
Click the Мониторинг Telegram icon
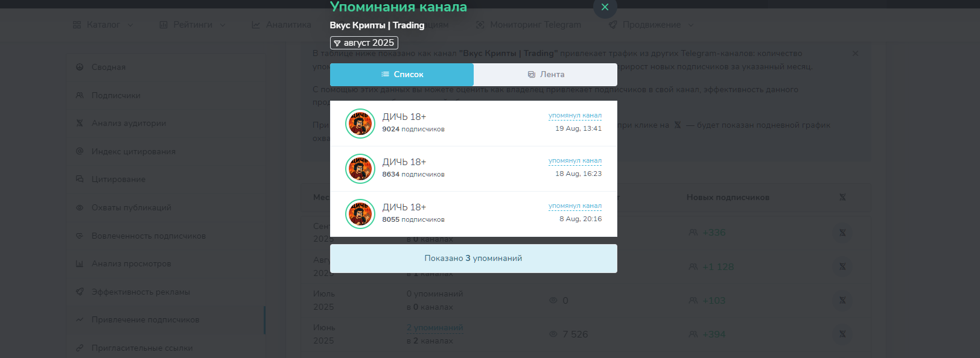click(480, 25)
